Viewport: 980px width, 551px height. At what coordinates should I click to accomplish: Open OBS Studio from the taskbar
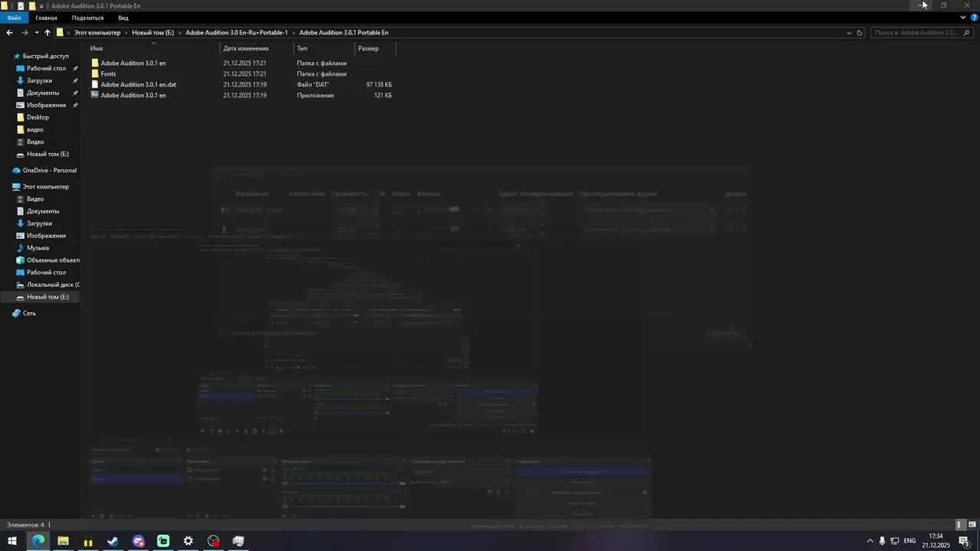coord(214,541)
